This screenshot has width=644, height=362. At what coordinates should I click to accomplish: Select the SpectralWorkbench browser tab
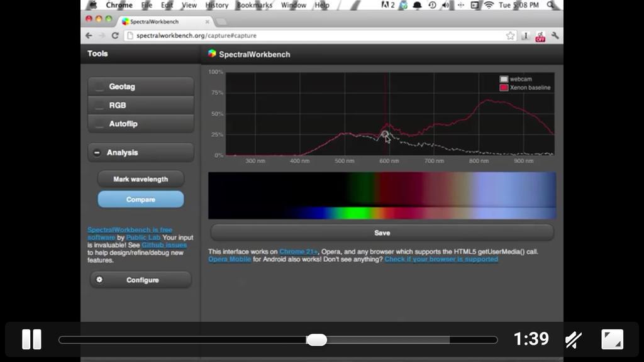pyautogui.click(x=164, y=21)
